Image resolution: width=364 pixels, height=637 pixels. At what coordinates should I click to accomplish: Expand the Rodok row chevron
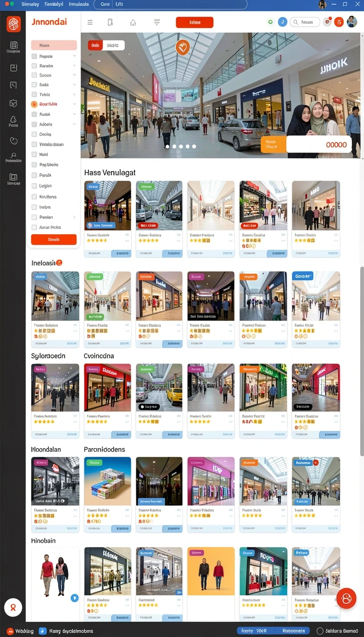[74, 114]
